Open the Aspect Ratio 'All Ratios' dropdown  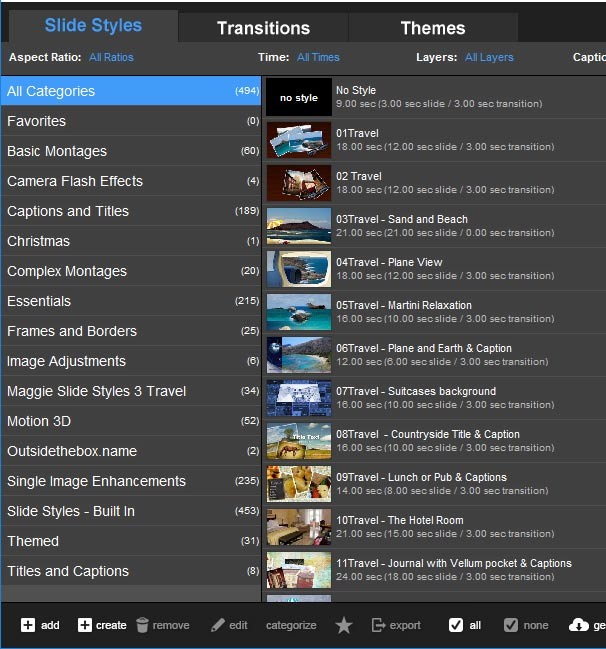pyautogui.click(x=111, y=58)
